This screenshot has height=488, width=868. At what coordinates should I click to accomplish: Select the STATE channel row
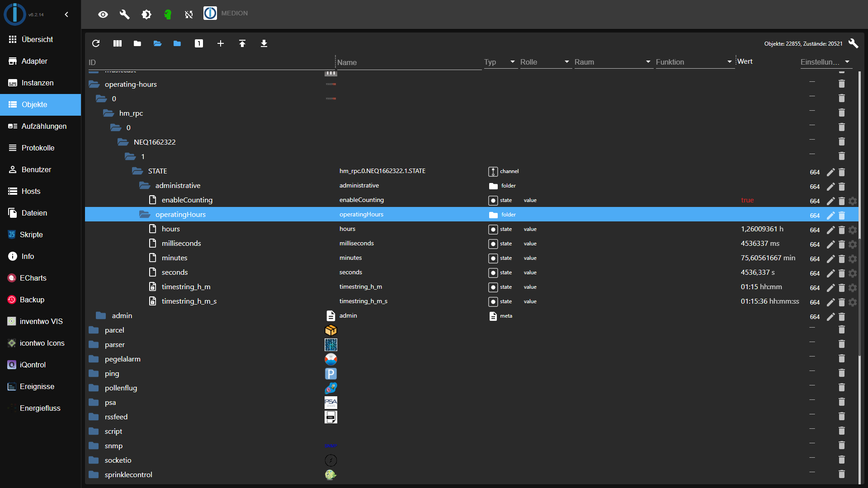[472, 171]
